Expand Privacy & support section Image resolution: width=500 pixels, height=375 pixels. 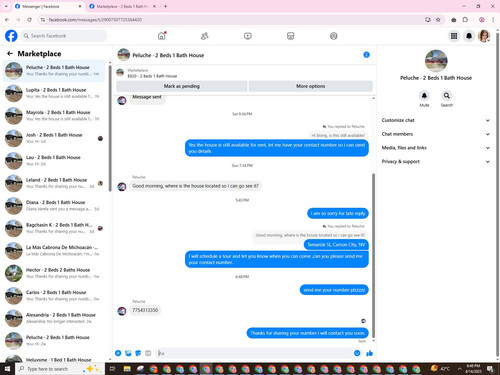[436, 161]
